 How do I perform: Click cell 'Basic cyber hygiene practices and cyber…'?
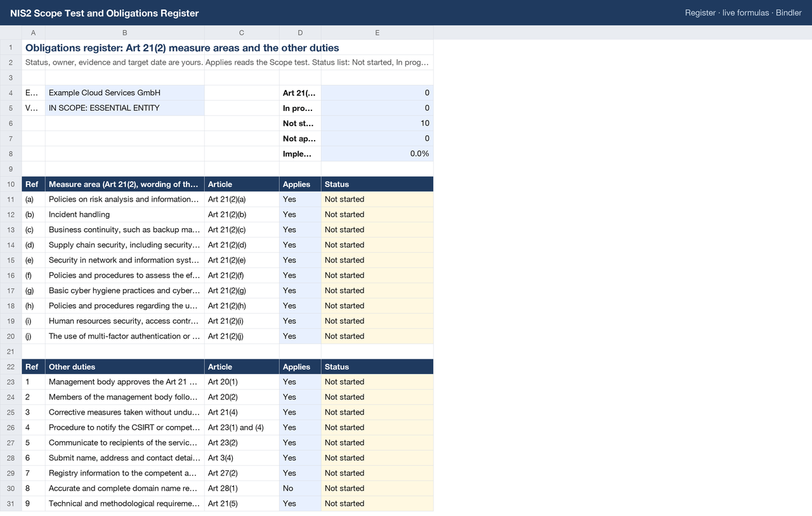click(x=124, y=291)
